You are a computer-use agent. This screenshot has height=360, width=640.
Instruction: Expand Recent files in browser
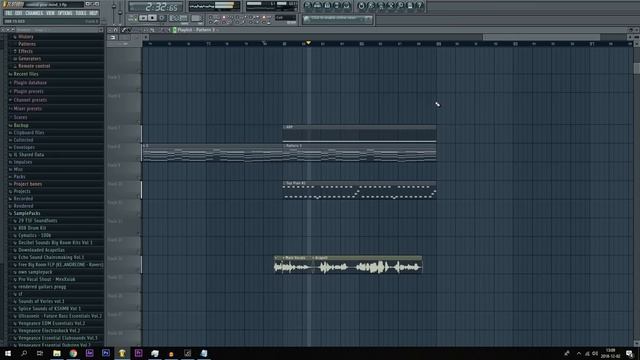tap(26, 74)
